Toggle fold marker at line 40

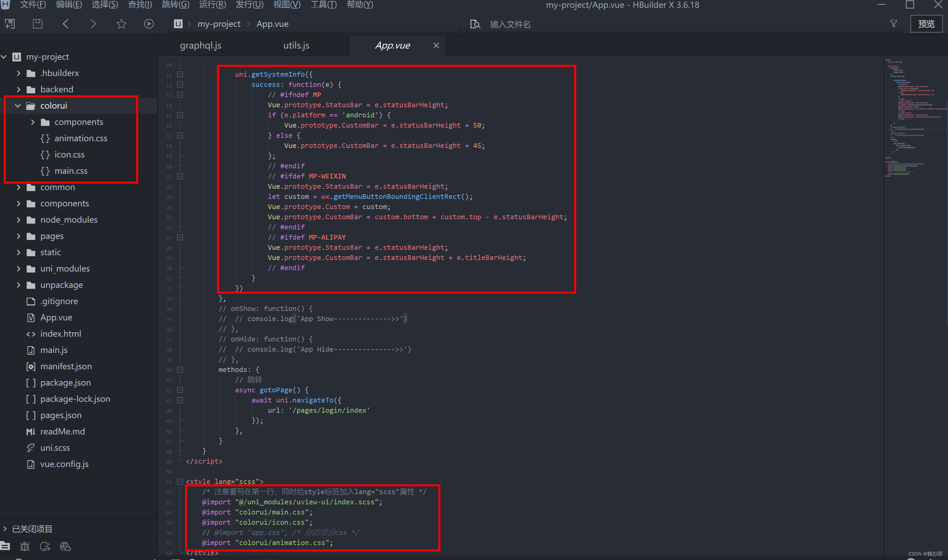click(x=180, y=370)
